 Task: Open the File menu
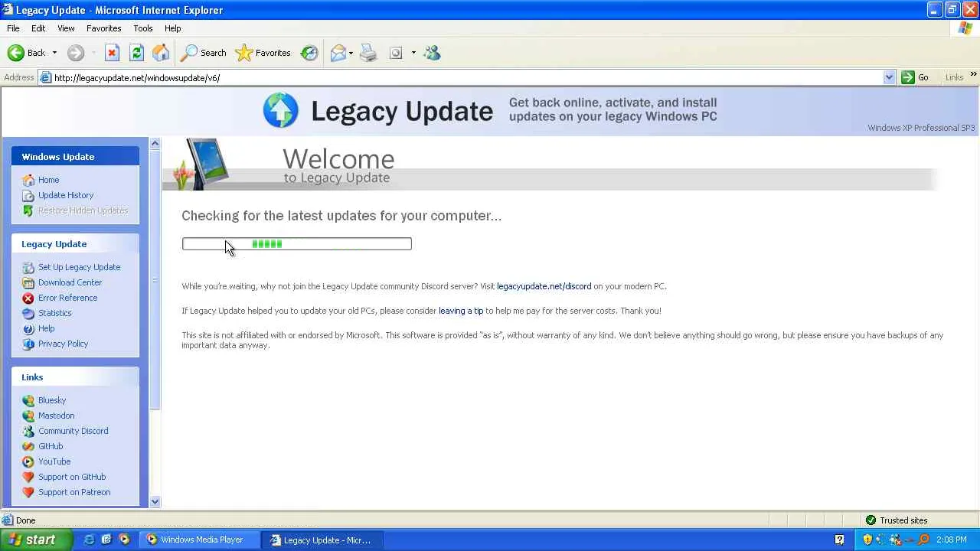coord(13,28)
